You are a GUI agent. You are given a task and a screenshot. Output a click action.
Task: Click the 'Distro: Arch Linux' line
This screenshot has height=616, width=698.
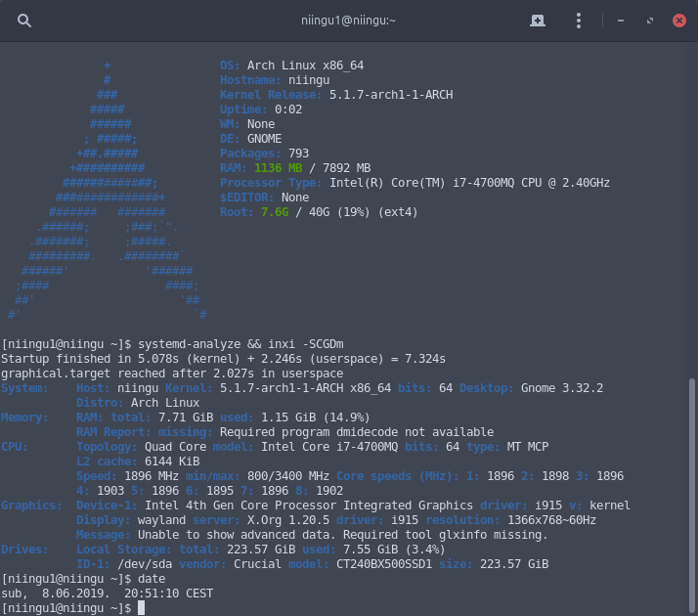pyautogui.click(x=138, y=403)
